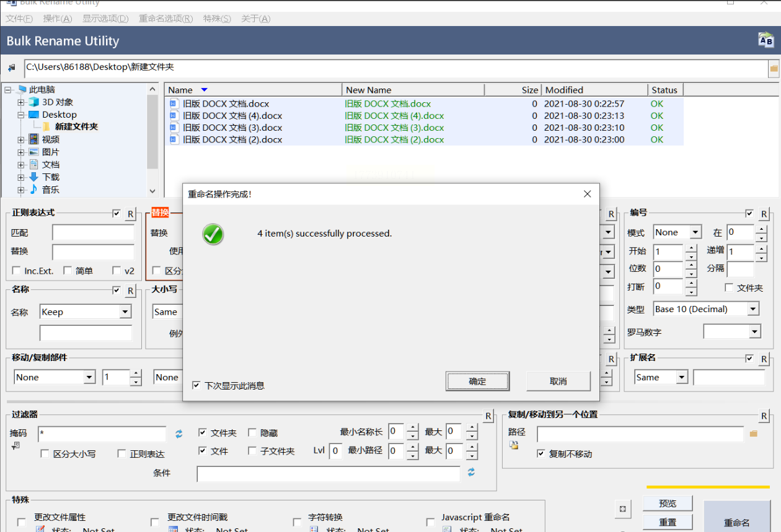
Task: Enable the v2 checkbox
Action: (117, 271)
